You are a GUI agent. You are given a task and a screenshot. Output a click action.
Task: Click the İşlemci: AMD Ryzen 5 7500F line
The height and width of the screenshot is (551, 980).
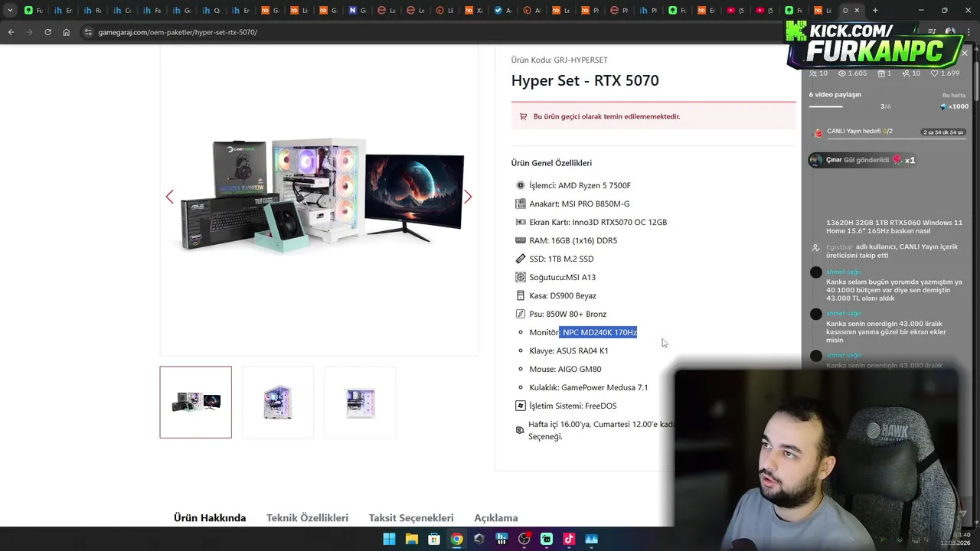click(x=580, y=185)
